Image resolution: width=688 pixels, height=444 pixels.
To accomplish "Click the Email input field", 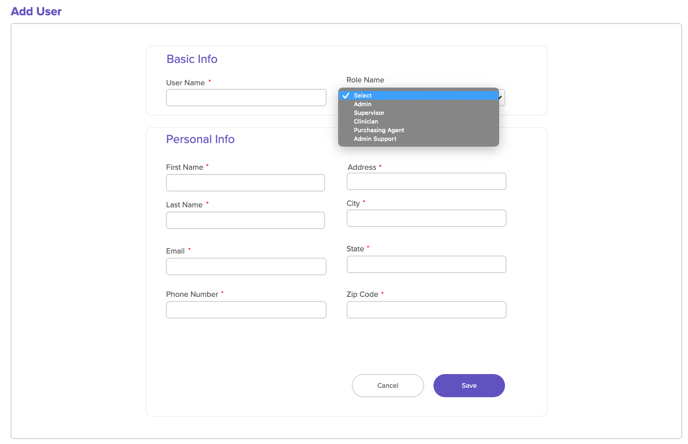I will coord(246,267).
